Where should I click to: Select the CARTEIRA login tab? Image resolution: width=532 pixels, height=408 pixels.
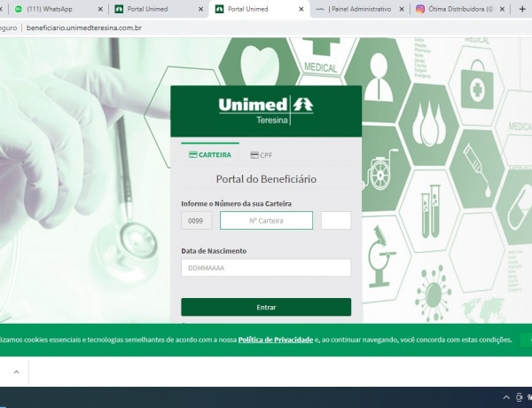pyautogui.click(x=209, y=154)
